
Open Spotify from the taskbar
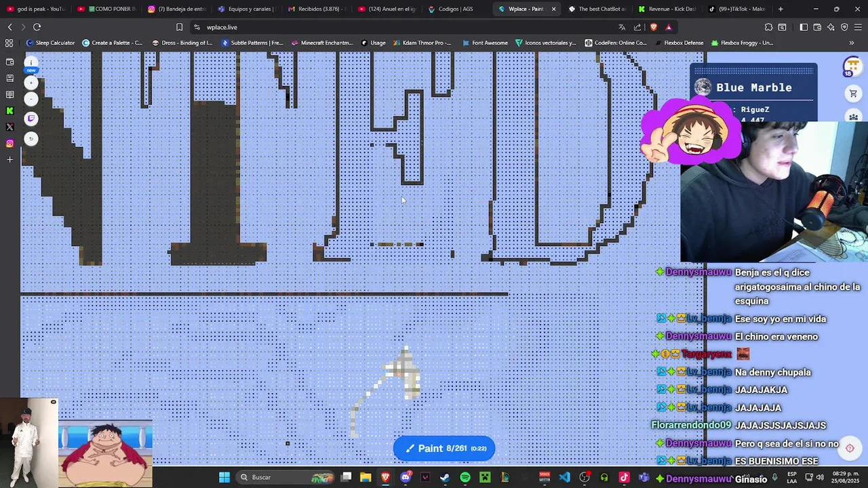pyautogui.click(x=465, y=477)
